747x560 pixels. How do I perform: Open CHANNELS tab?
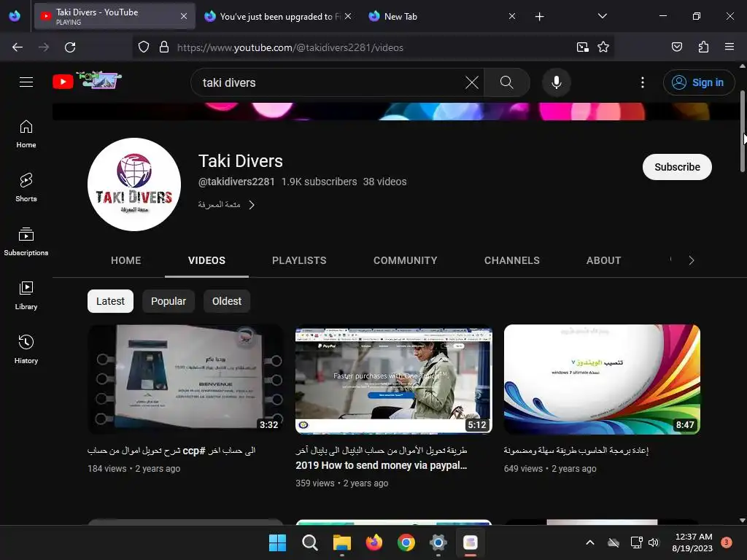(511, 260)
